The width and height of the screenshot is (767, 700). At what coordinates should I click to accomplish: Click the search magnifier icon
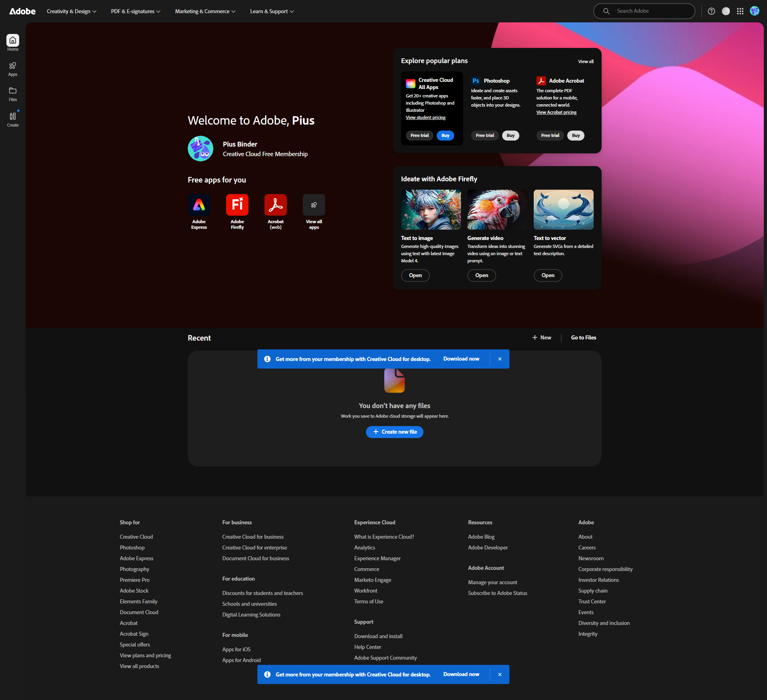606,11
